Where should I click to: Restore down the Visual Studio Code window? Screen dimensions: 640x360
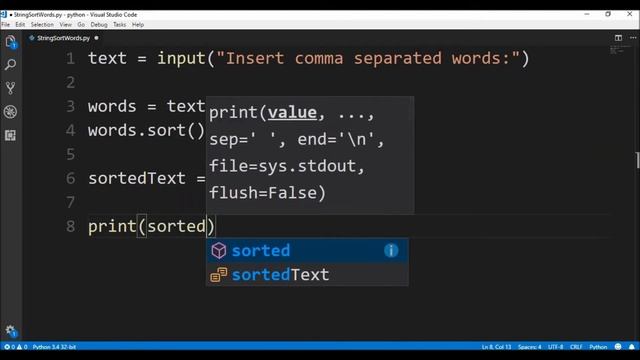pos(608,14)
